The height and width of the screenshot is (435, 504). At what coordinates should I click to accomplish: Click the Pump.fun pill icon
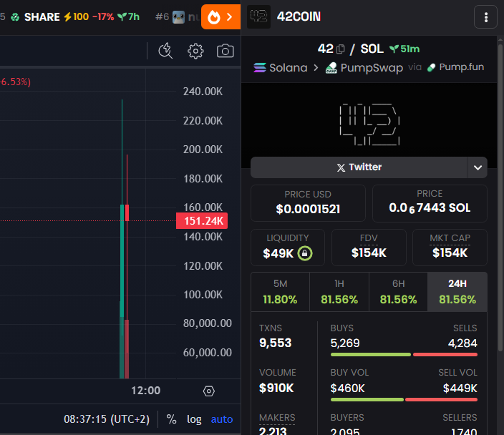431,67
